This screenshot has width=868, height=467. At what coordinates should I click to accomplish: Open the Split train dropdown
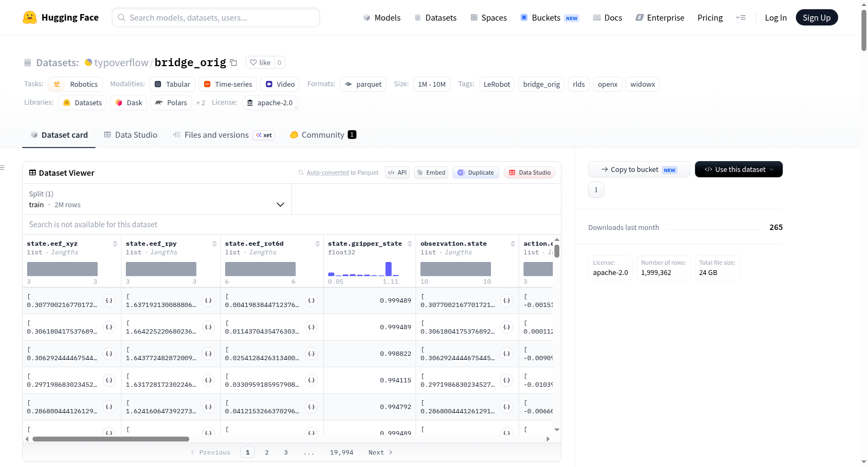157,199
